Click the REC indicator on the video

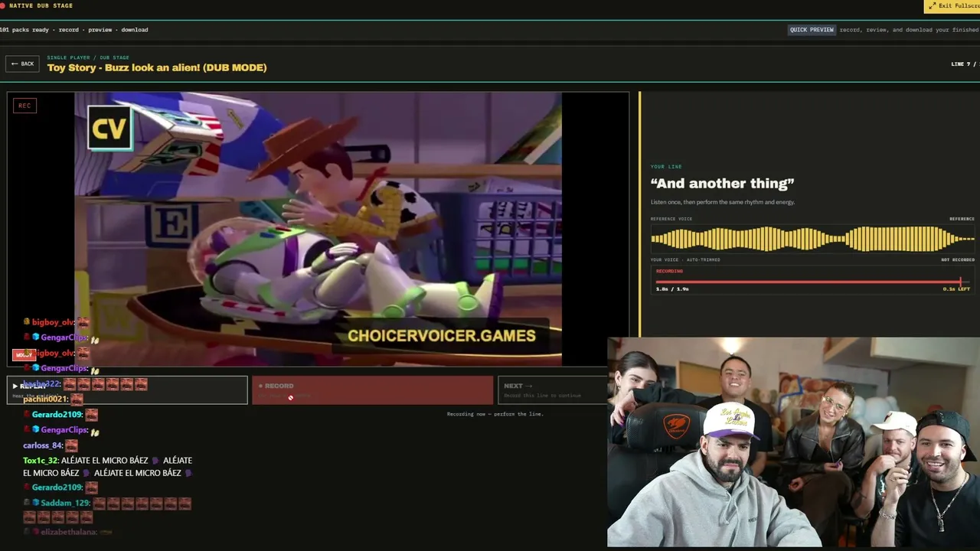24,106
